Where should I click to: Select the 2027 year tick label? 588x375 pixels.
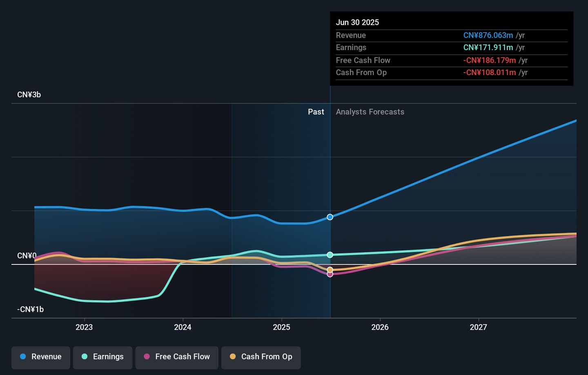click(478, 327)
